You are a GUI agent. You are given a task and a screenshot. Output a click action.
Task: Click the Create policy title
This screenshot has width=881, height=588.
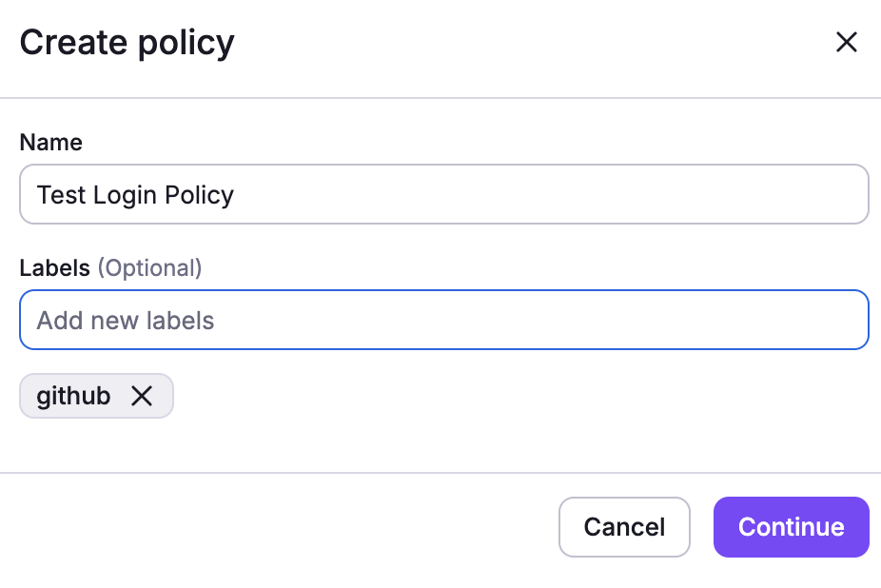[x=127, y=42]
